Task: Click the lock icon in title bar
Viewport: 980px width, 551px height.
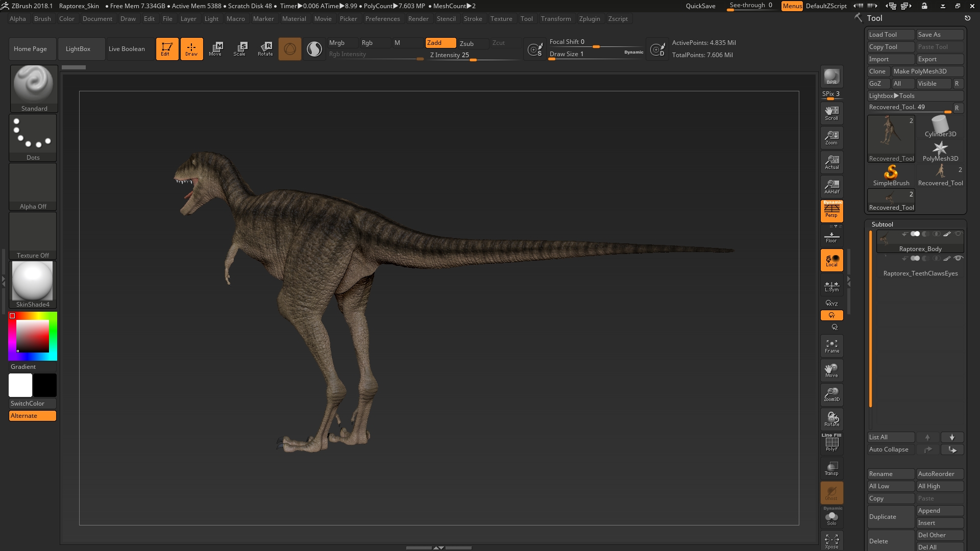Action: coord(924,6)
